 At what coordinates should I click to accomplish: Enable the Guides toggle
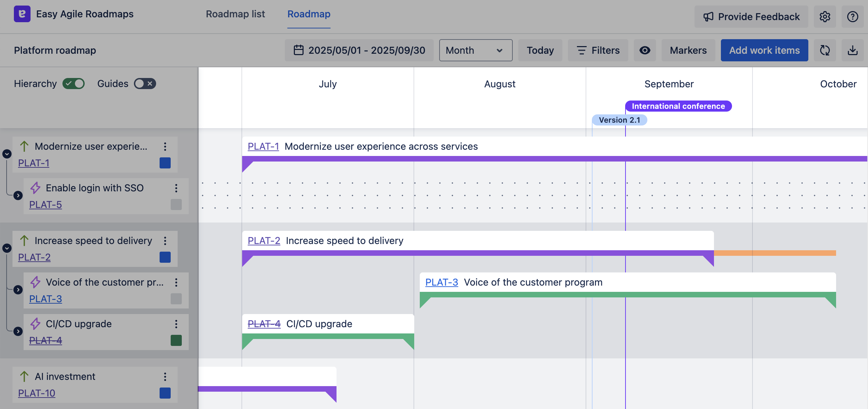[145, 84]
